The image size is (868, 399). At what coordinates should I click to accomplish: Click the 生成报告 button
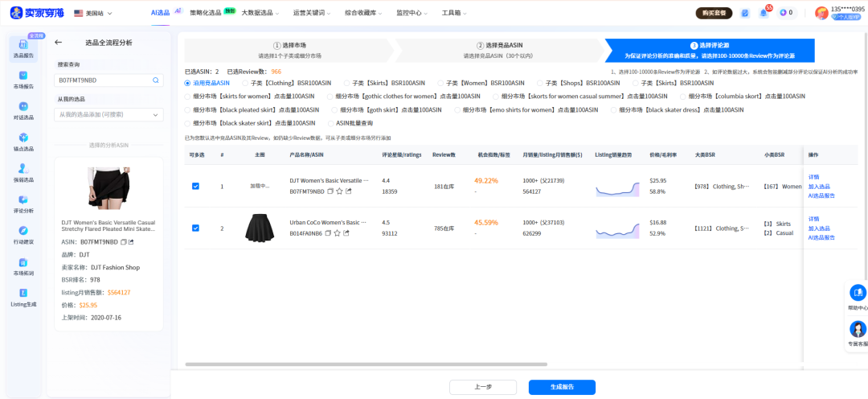pos(562,388)
